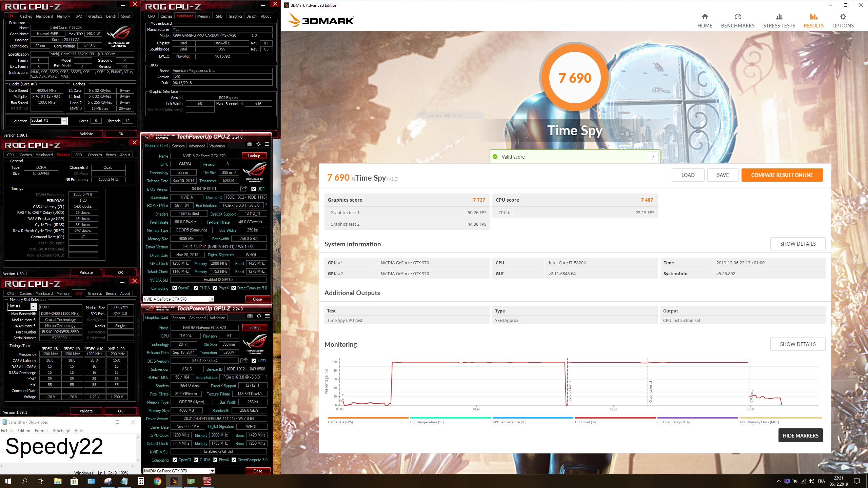
Task: Click the Valid score help question mark
Action: click(x=653, y=157)
